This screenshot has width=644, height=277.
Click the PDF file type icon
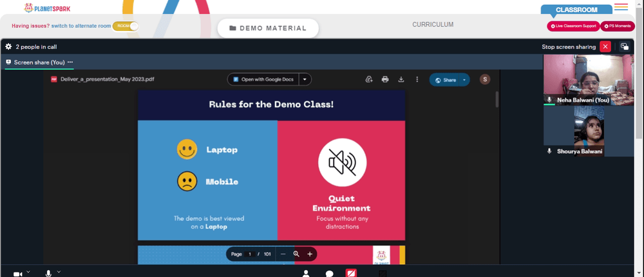click(x=54, y=79)
